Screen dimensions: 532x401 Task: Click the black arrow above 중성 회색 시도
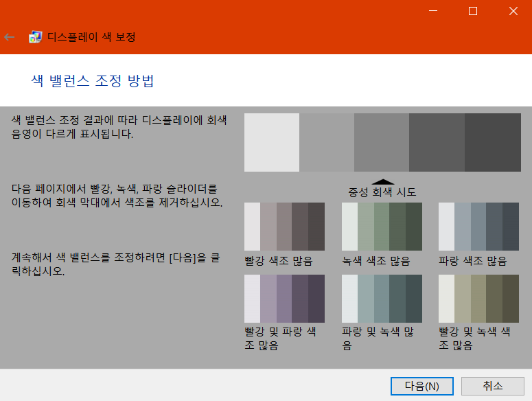(383, 182)
